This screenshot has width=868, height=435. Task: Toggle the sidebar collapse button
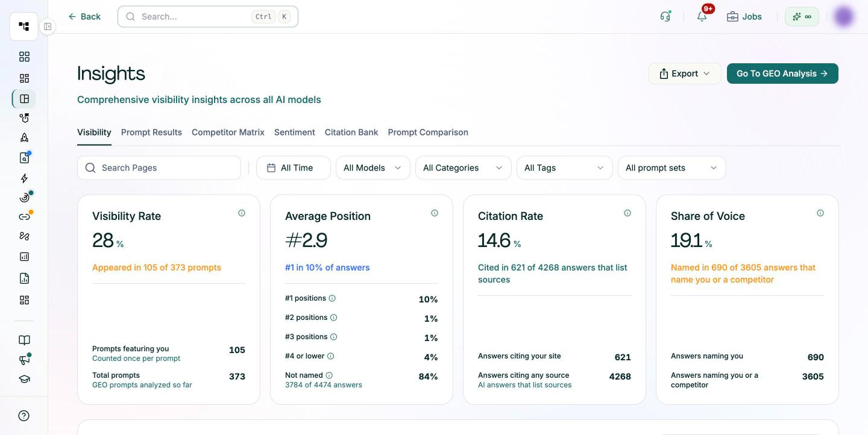[48, 27]
